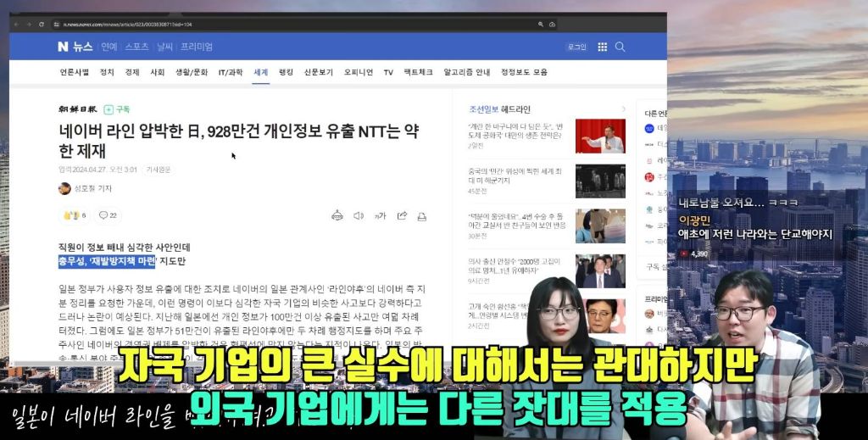868x440 pixels.
Task: Select the 경제 tab
Action: (x=132, y=72)
